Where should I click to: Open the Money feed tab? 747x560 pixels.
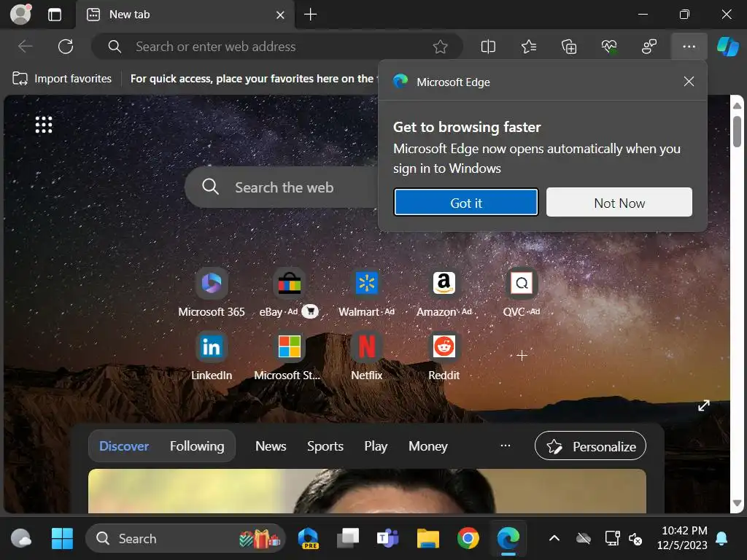[x=427, y=446]
